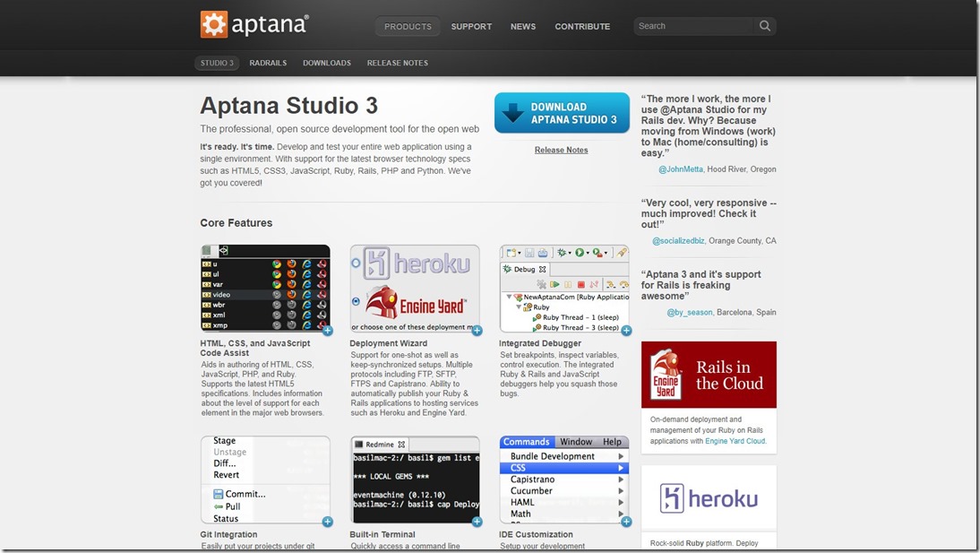980x553 pixels.
Task: Click the 'Git Integration' title
Action: (228, 534)
